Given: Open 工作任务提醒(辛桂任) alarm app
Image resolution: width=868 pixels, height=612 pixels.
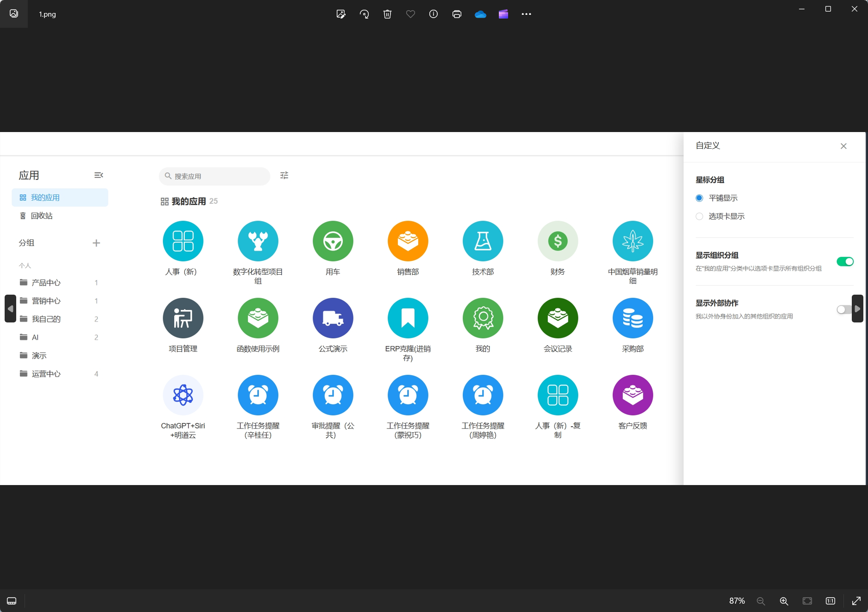Looking at the screenshot, I should coord(258,395).
